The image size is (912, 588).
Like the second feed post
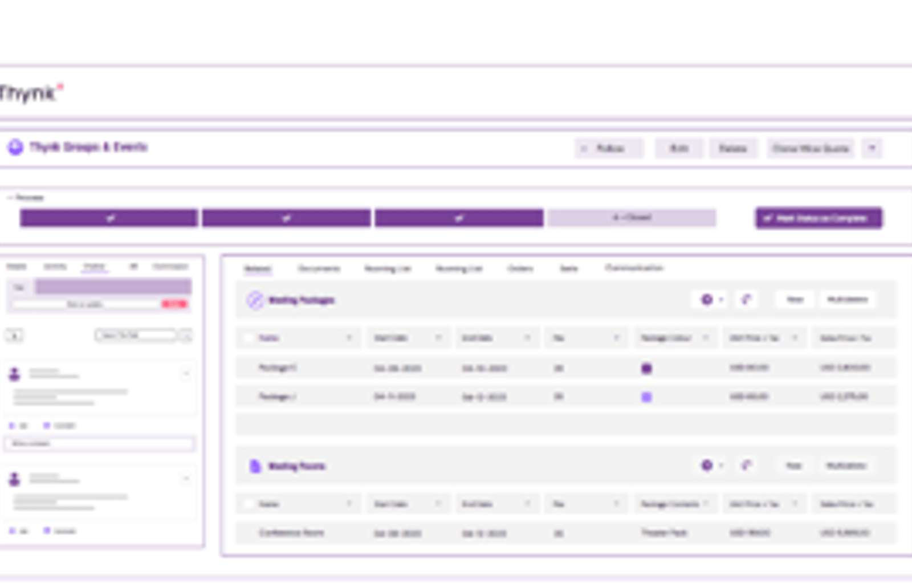tap(18, 531)
